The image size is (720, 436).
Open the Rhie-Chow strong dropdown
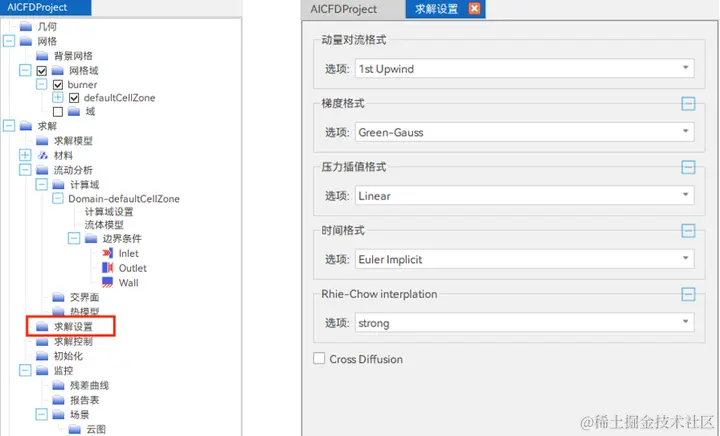point(524,323)
